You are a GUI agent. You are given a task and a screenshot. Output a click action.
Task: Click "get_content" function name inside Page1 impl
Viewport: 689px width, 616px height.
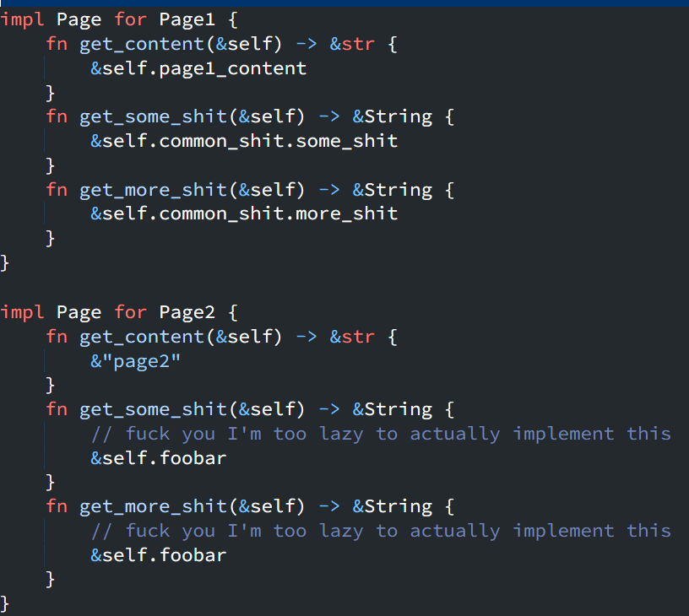142,45
